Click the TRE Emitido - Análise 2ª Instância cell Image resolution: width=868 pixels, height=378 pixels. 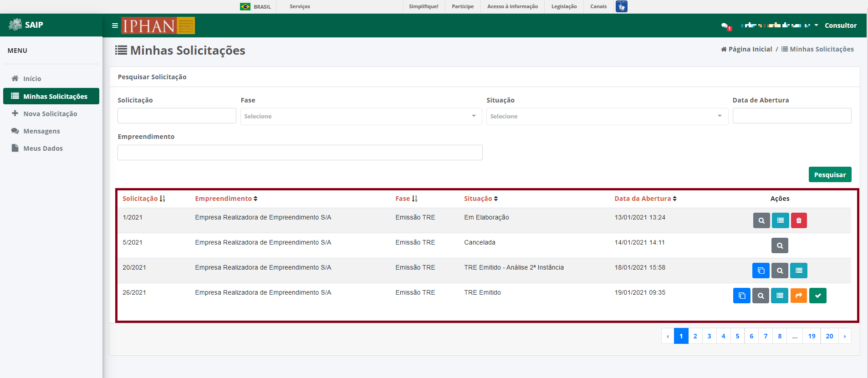[514, 267]
